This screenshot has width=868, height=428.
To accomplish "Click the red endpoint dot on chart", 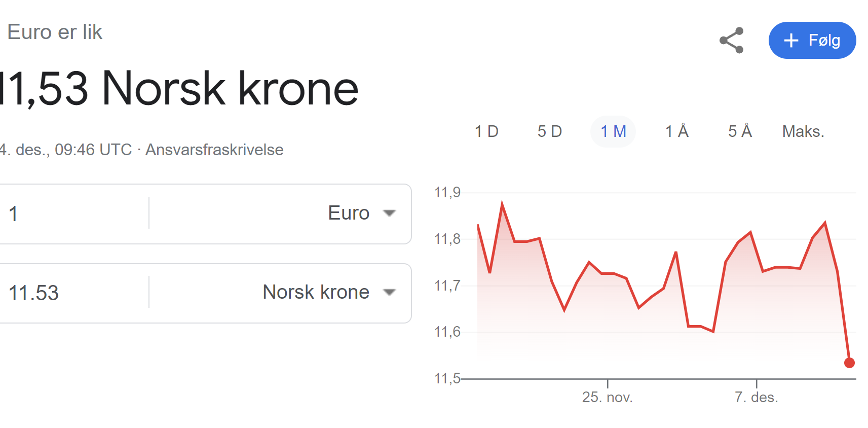I will 850,363.
